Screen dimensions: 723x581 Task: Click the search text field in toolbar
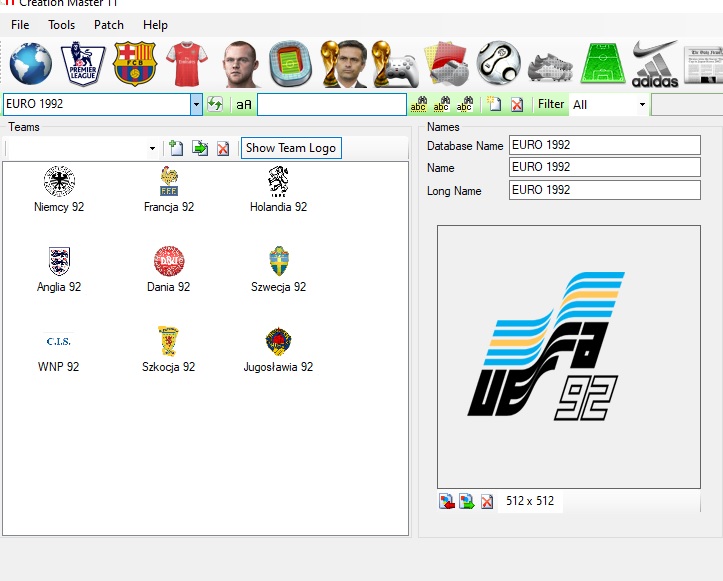tap(332, 104)
